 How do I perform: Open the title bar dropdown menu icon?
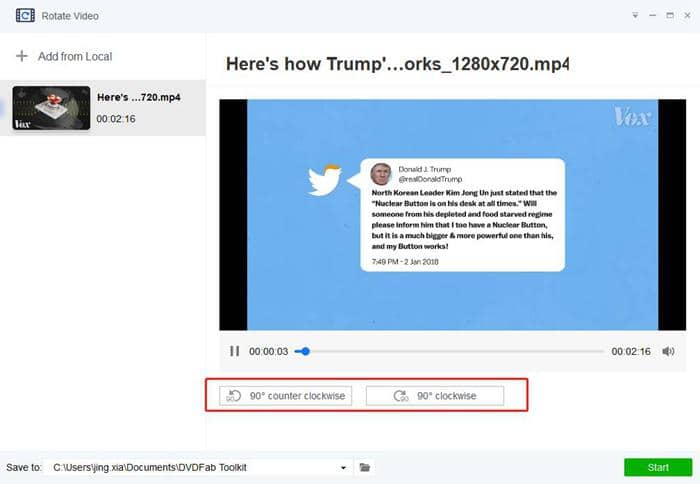pyautogui.click(x=635, y=16)
